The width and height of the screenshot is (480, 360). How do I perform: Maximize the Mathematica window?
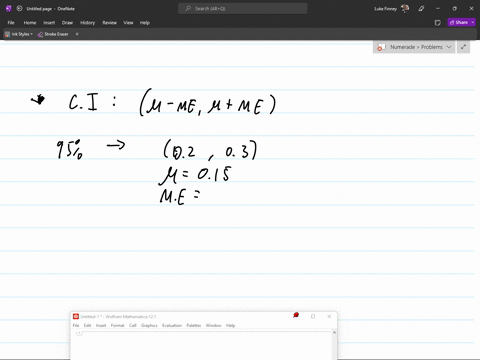pos(313,316)
